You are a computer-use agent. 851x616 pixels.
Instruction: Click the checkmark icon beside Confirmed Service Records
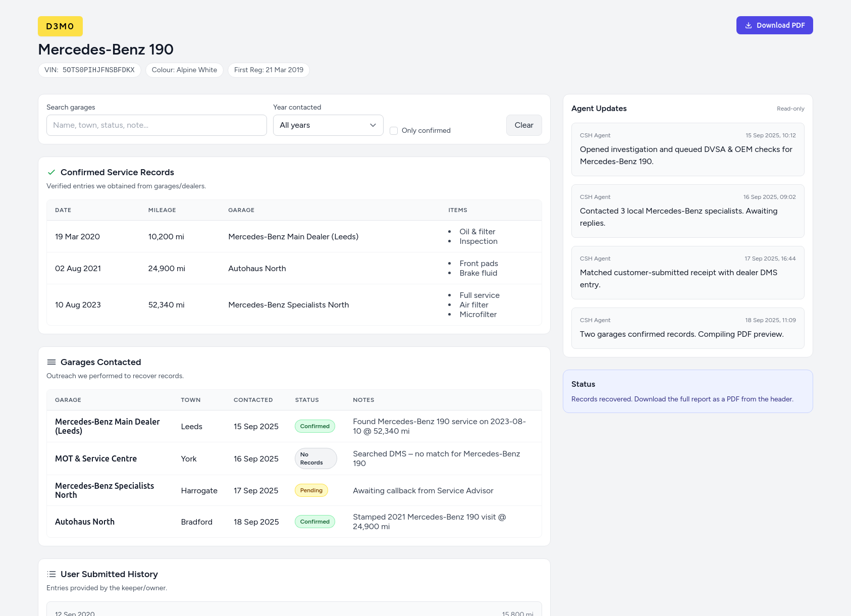(x=51, y=172)
